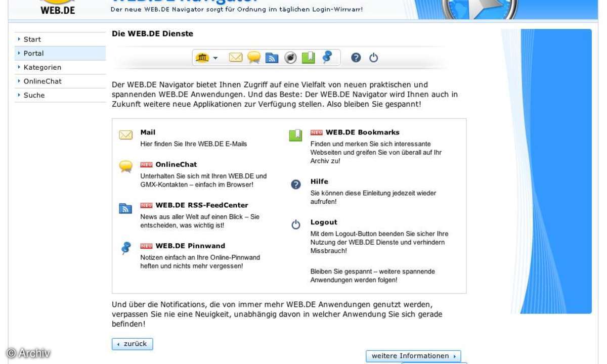
Task: Select Portal in the left sidebar
Action: coord(60,53)
